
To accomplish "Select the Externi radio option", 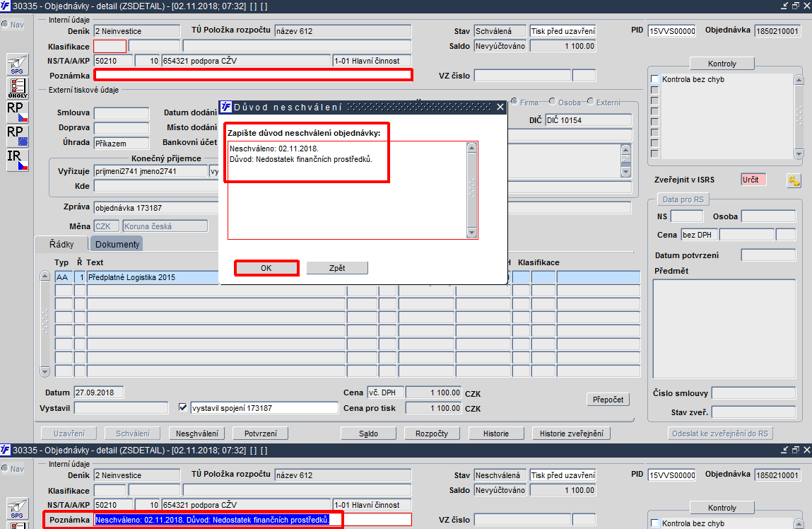I will [x=590, y=102].
